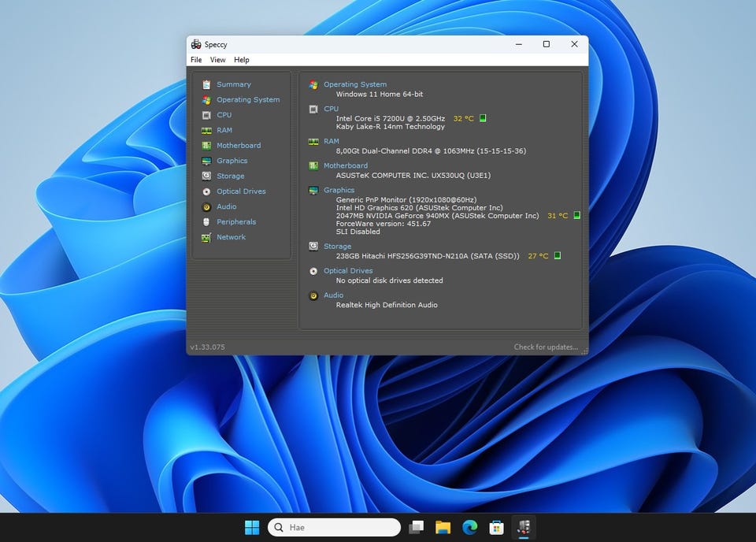Select the CPU chip icon in sidebar
The height and width of the screenshot is (542, 756).
click(206, 115)
